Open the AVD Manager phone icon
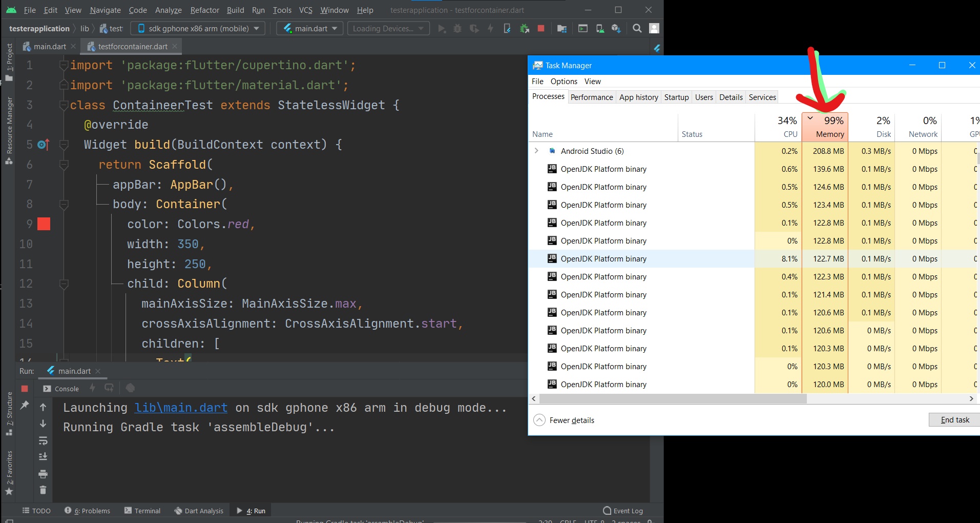This screenshot has height=523, width=980. tap(600, 28)
